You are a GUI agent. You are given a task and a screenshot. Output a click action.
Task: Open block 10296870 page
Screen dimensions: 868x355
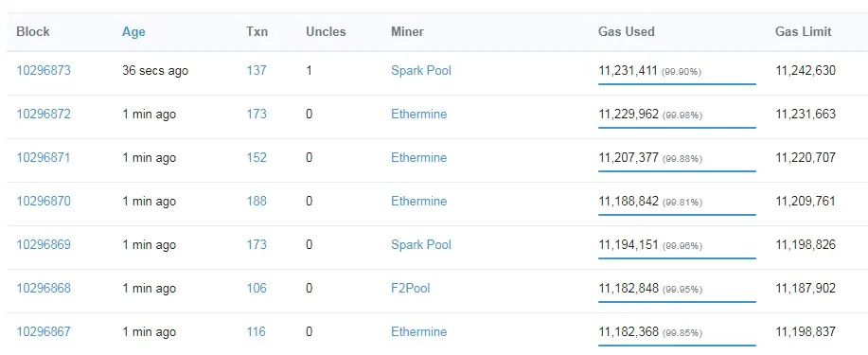pyautogui.click(x=44, y=201)
